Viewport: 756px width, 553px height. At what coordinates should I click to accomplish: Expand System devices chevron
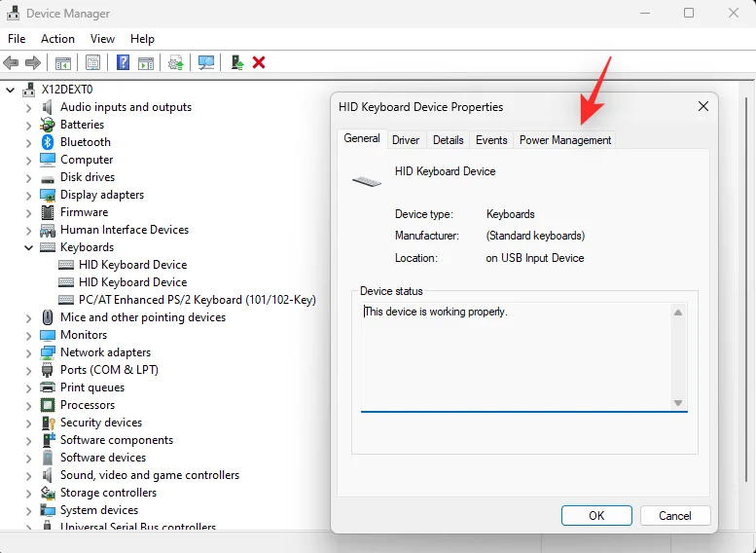coord(28,510)
